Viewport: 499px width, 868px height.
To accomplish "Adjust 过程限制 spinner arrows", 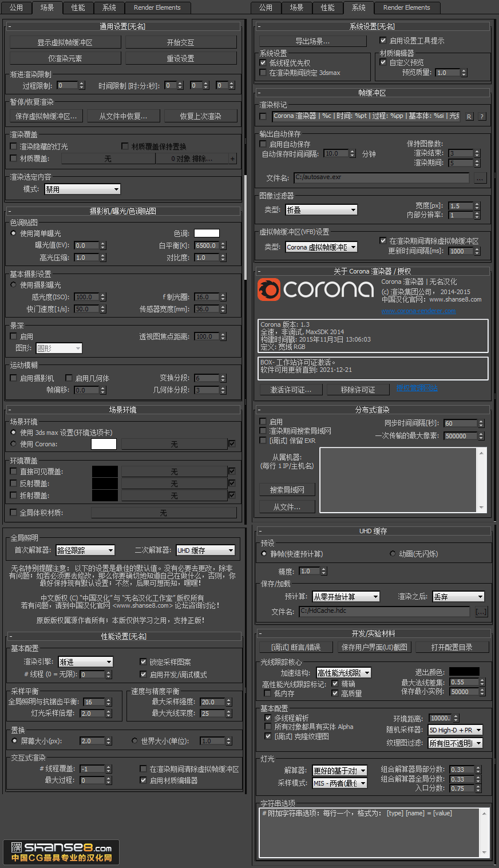I will tap(82, 85).
